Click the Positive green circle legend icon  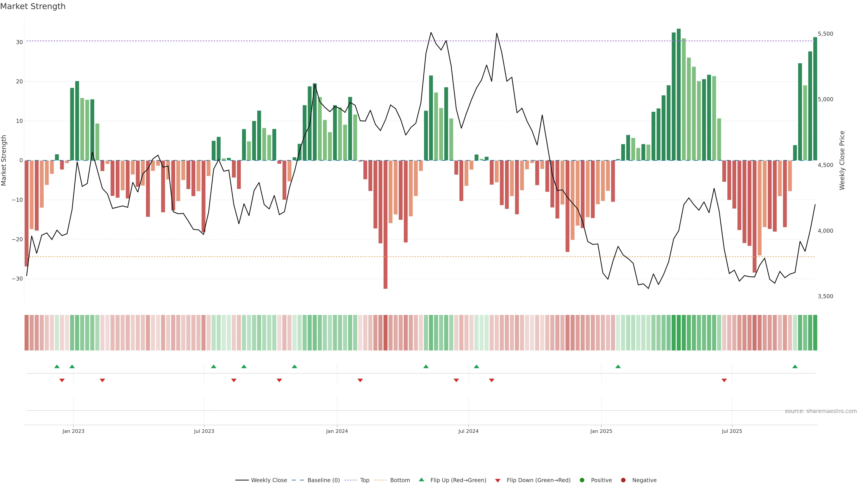pyautogui.click(x=582, y=480)
